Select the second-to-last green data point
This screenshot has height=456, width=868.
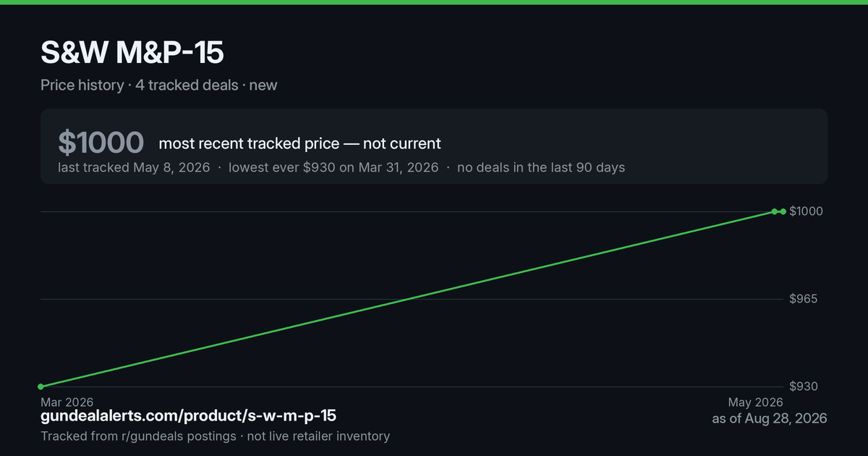pos(774,211)
